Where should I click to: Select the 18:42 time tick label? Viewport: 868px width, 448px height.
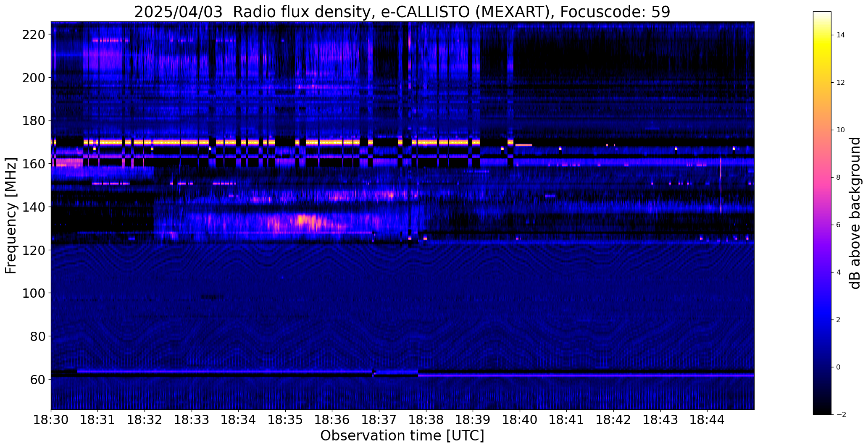pyautogui.click(x=613, y=420)
